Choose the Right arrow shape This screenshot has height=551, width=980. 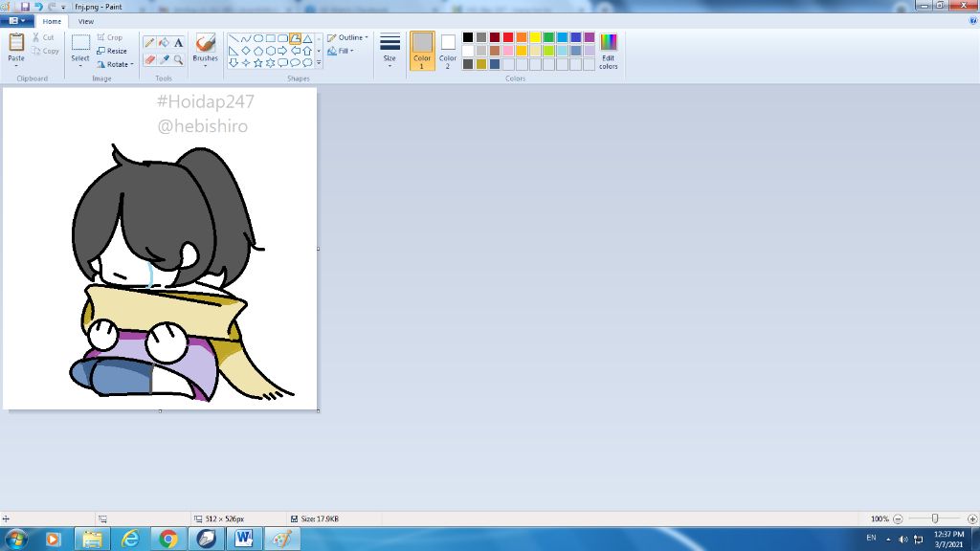[x=282, y=51]
